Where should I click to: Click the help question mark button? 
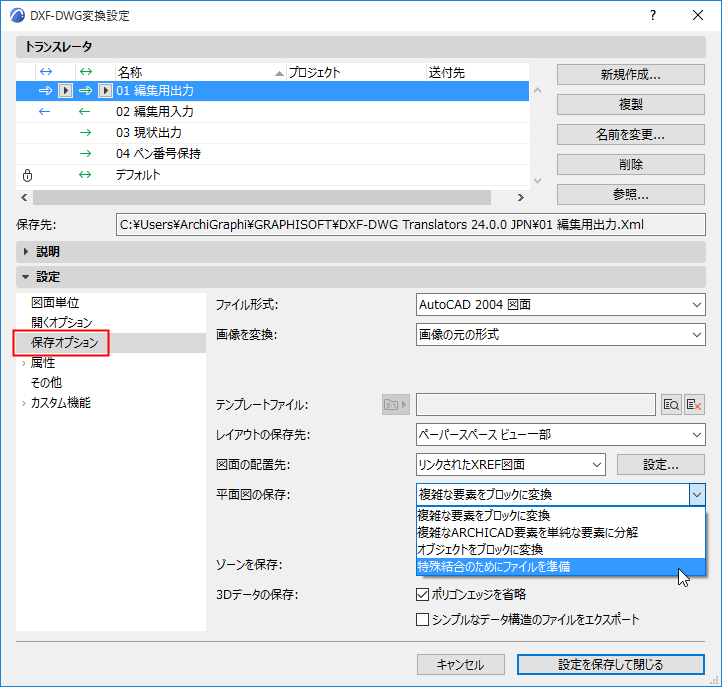pos(653,15)
